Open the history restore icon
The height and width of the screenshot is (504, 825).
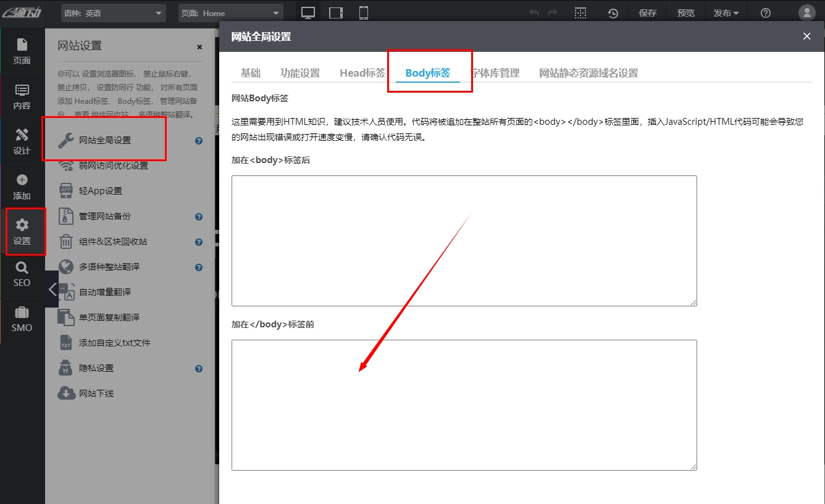(x=613, y=13)
